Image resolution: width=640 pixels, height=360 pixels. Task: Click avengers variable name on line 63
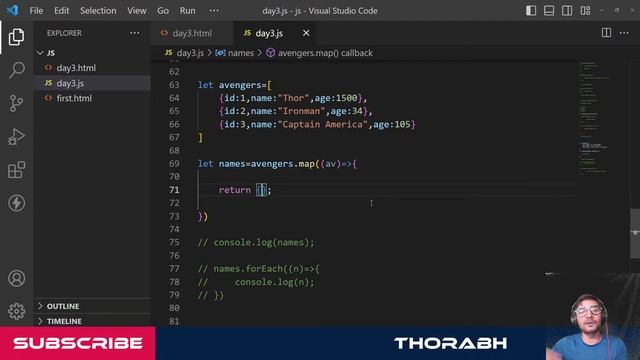(240, 85)
